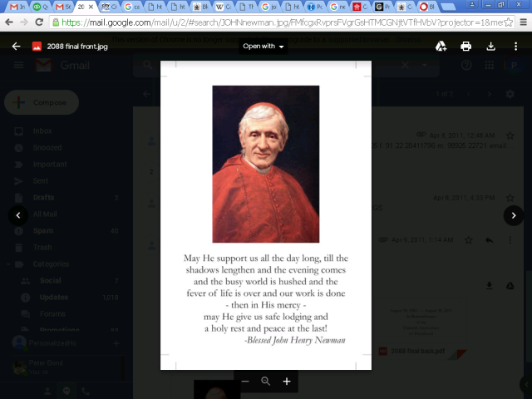Open the 'Open with' dropdown
Image resolution: width=532 pixels, height=399 pixels.
tap(263, 47)
